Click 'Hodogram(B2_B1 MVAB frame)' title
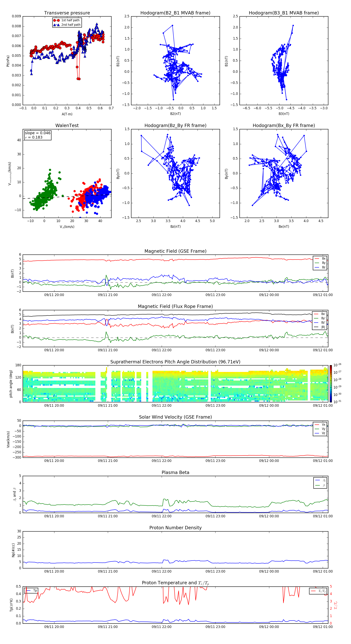Image resolution: width=351 pixels, height=644 pixels. tap(175, 13)
